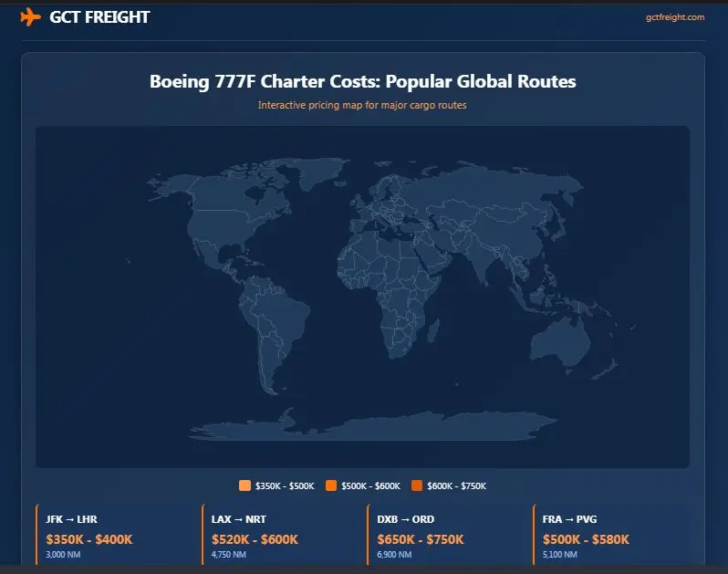
Task: Click the 3,000 NM distance
Action: click(63, 555)
